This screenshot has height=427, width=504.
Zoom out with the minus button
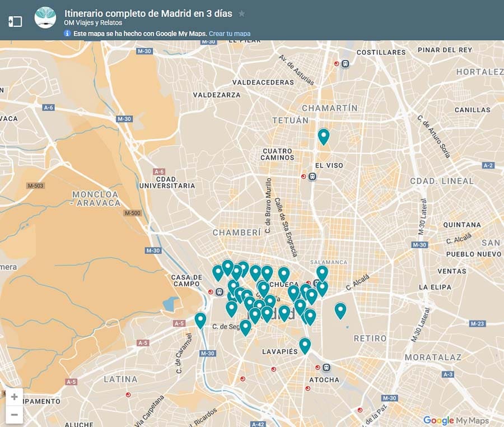click(x=14, y=415)
